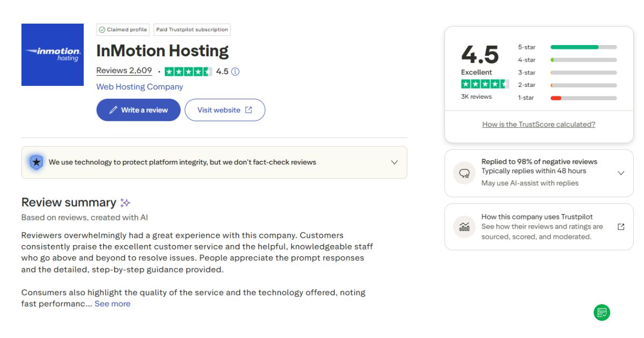The image size is (644, 338).
Task: Click the speech bubble reply icon
Action: click(464, 173)
